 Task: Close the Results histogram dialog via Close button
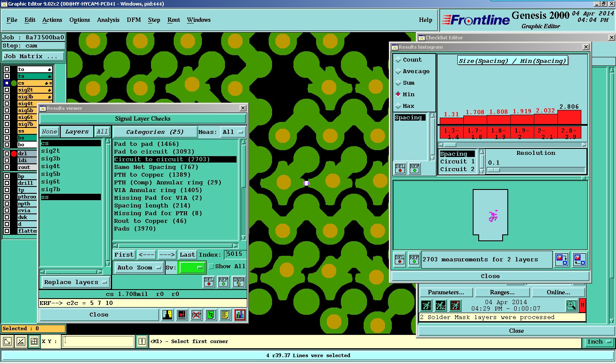pos(490,276)
